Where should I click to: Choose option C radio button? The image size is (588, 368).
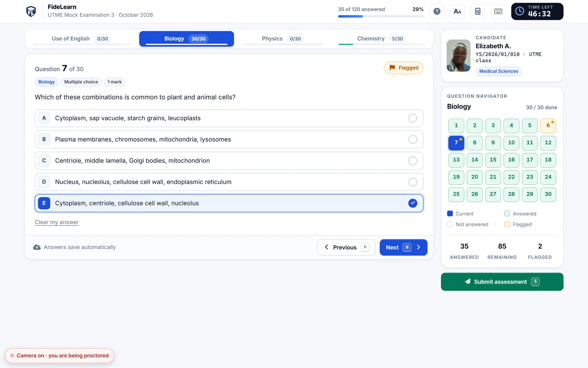(x=413, y=161)
